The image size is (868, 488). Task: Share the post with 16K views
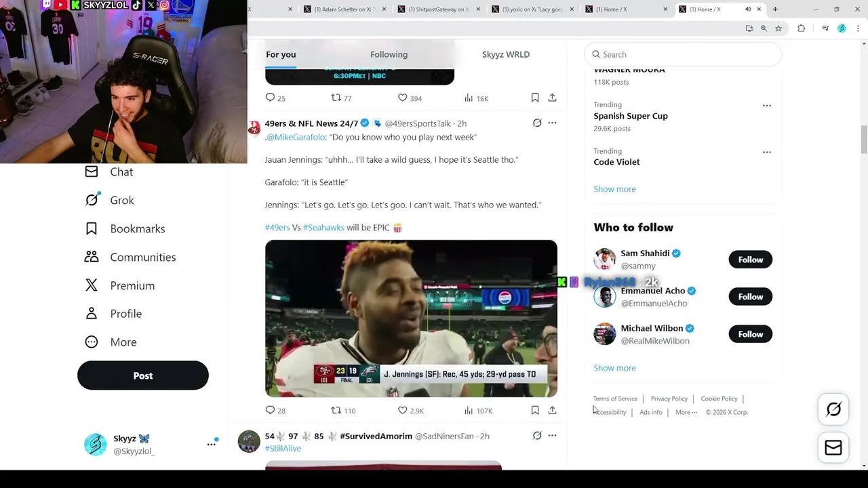(x=552, y=98)
